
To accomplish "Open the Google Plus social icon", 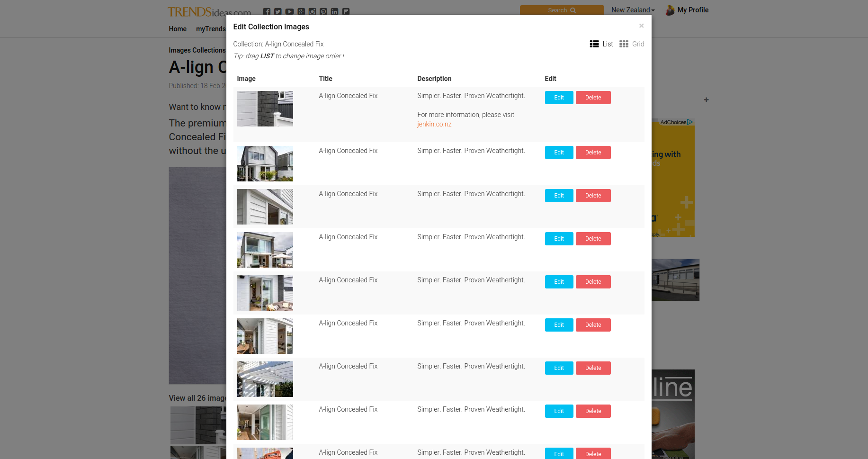I will coord(301,11).
